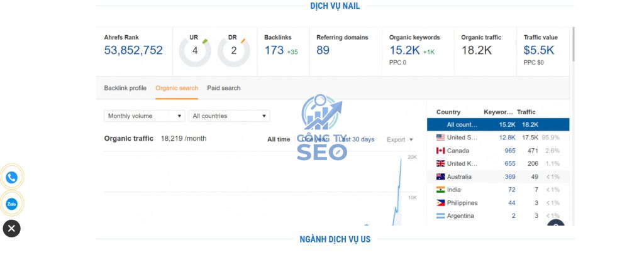
Task: Click the India flag icon
Action: (x=440, y=190)
